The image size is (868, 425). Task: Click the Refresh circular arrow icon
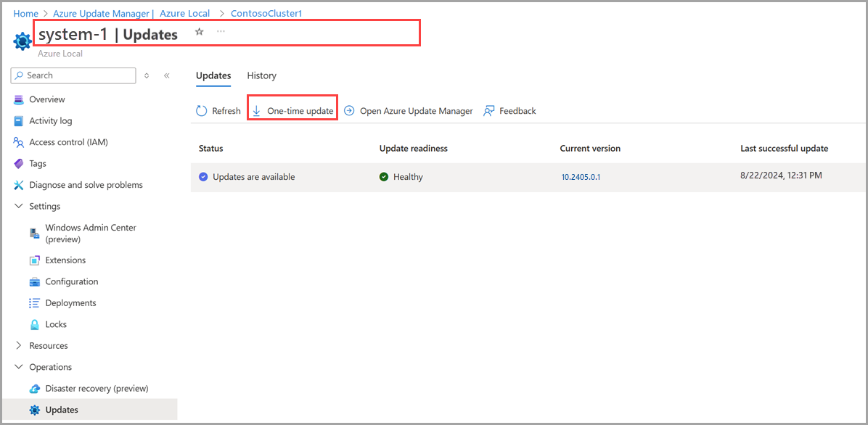tap(202, 111)
